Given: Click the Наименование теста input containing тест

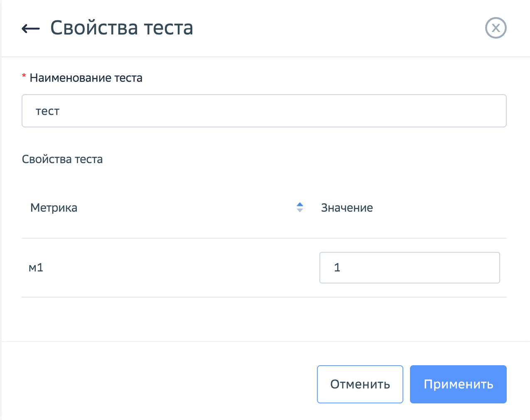Looking at the screenshot, I should [264, 111].
